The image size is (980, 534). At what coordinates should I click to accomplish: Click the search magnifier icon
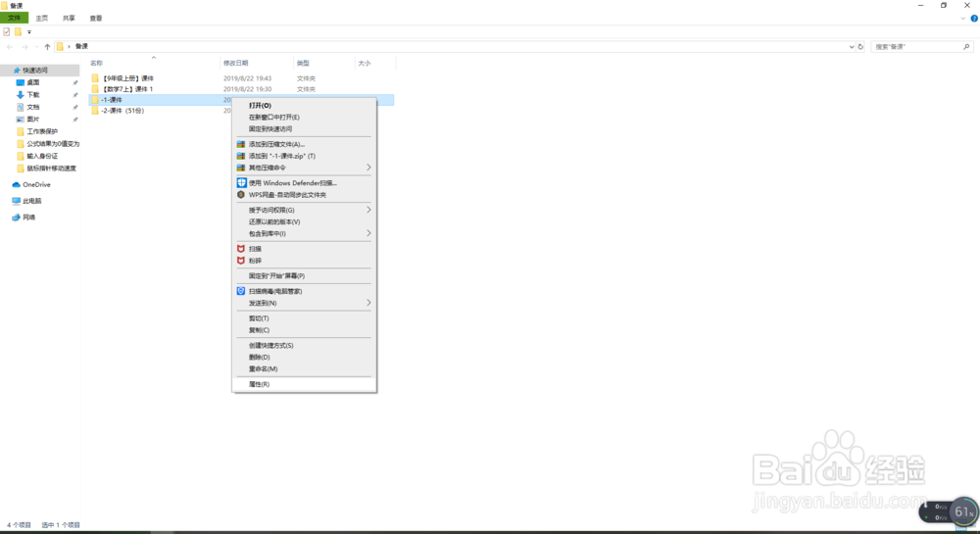(x=966, y=47)
